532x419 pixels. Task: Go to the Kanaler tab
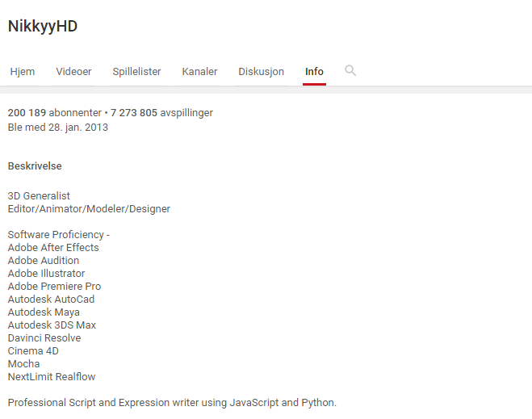tap(199, 72)
